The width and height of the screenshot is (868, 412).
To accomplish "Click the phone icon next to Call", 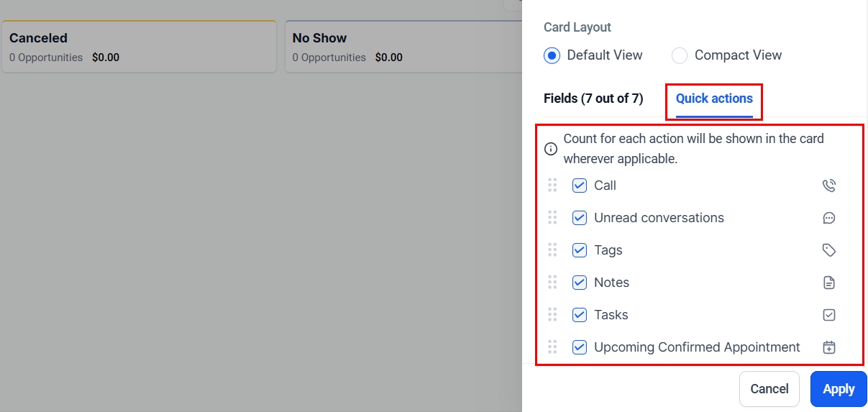I will [x=828, y=186].
